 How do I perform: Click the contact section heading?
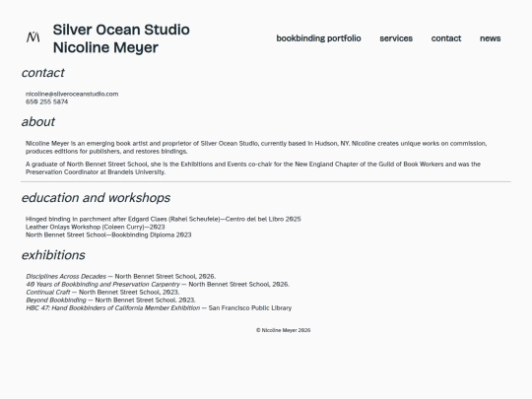pyautogui.click(x=42, y=73)
